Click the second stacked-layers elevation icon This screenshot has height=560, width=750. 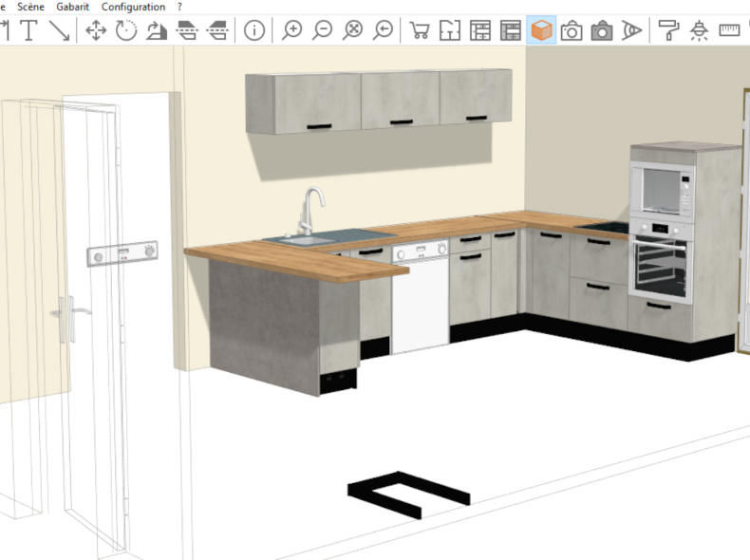(217, 30)
